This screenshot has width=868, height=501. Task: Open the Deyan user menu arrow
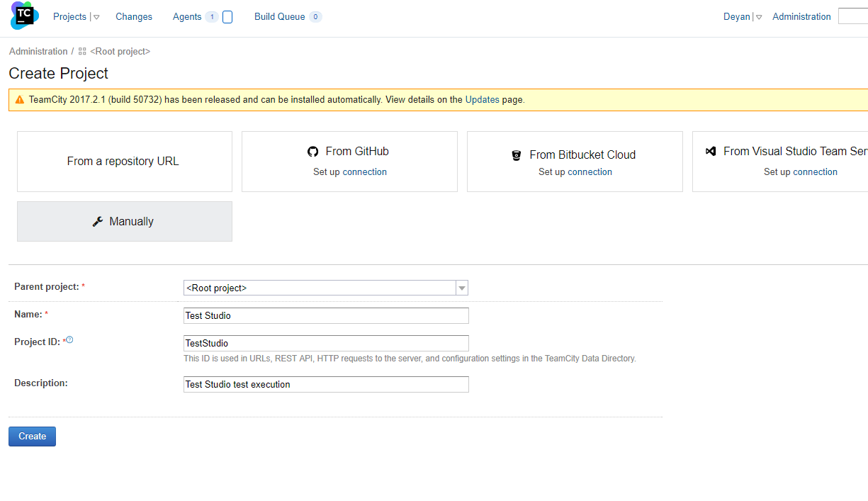click(759, 17)
